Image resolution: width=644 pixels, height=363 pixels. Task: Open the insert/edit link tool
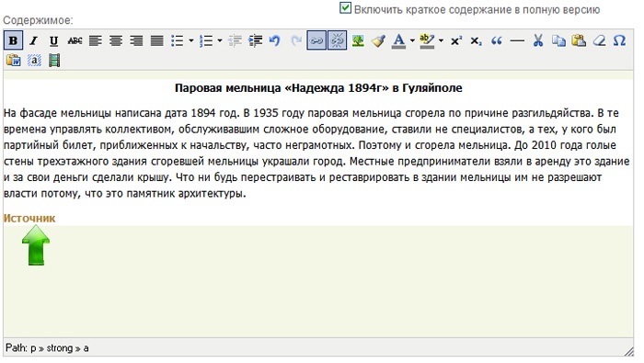coord(316,40)
